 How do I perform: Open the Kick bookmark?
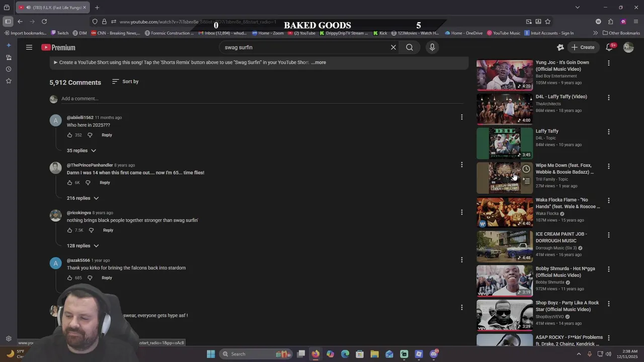380,33
